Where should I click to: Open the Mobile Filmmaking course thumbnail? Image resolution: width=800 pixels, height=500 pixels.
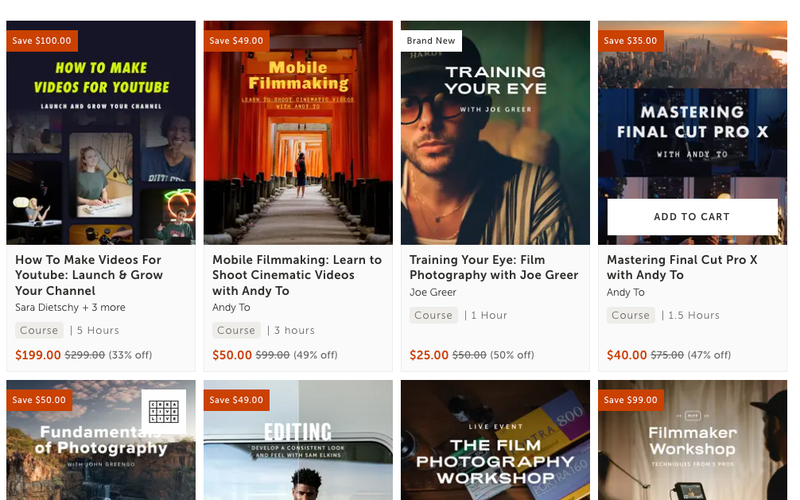coord(298,133)
